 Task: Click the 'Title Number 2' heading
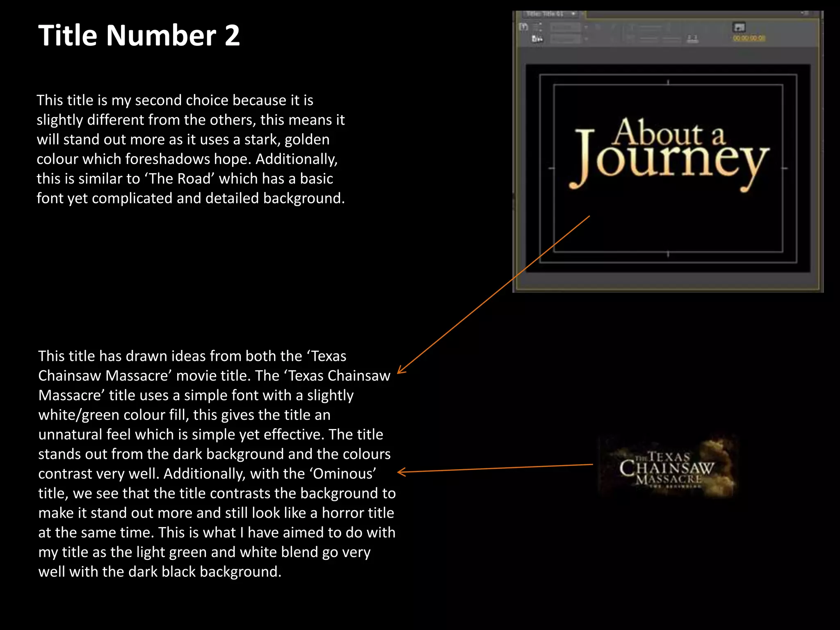click(139, 35)
